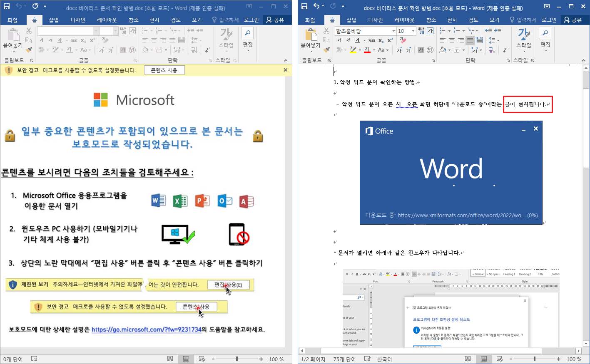Center text in right Word window
The image size is (590, 364).
(452, 40)
